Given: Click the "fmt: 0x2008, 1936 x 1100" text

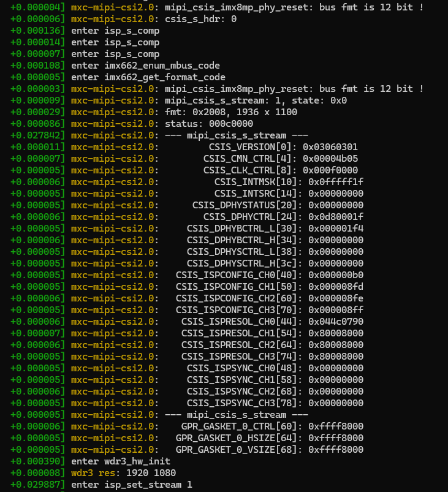Looking at the screenshot, I should point(231,112).
